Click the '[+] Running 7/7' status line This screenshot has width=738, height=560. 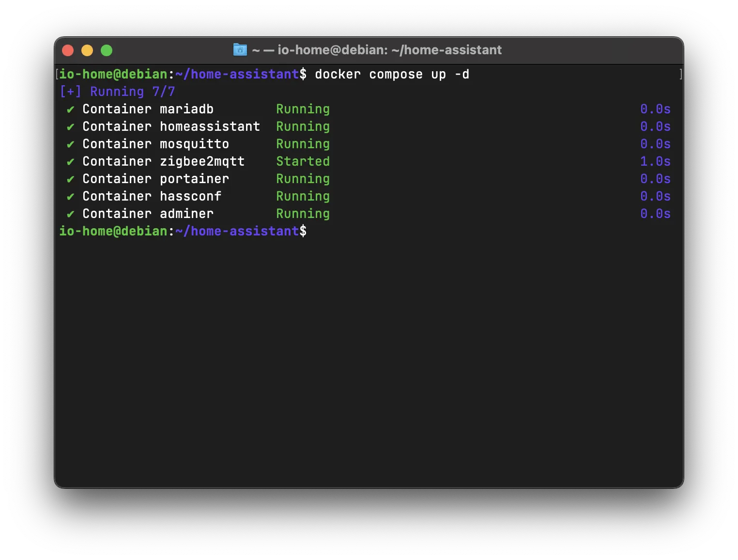[117, 92]
